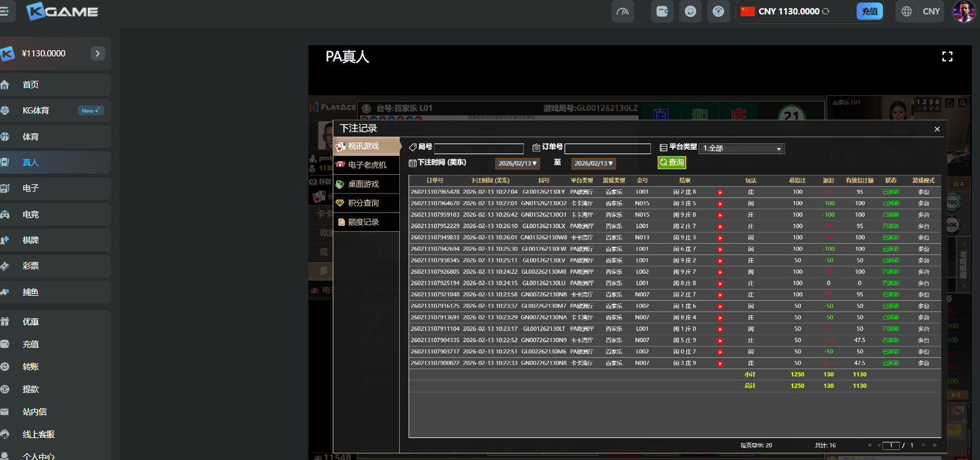Viewport: 980px width, 460px height.
Task: Click the 局号 input field
Action: [479, 149]
